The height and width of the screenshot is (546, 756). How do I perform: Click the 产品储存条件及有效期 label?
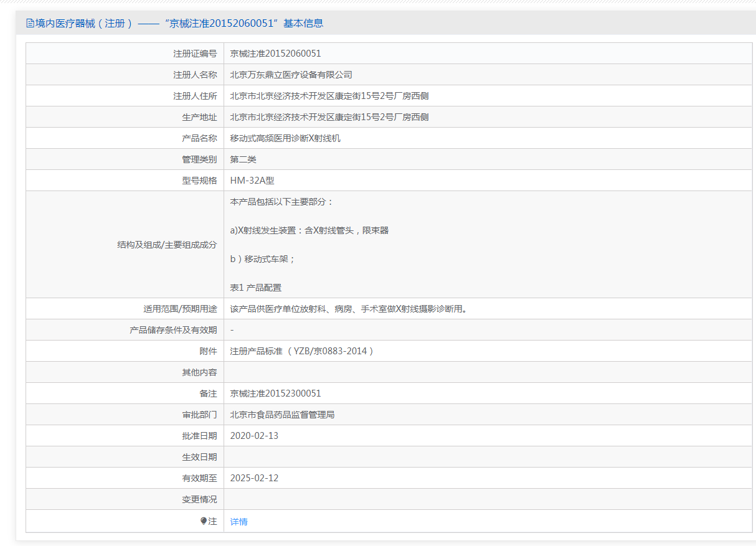point(173,330)
